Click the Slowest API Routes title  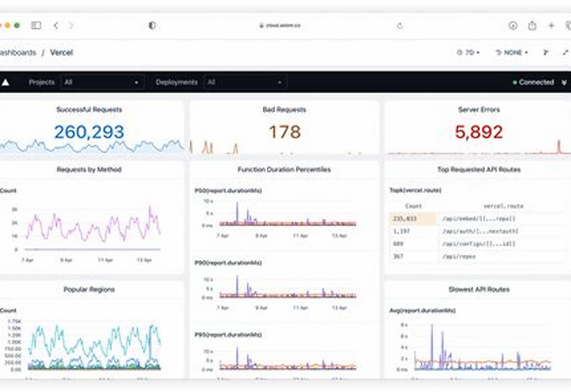point(479,289)
